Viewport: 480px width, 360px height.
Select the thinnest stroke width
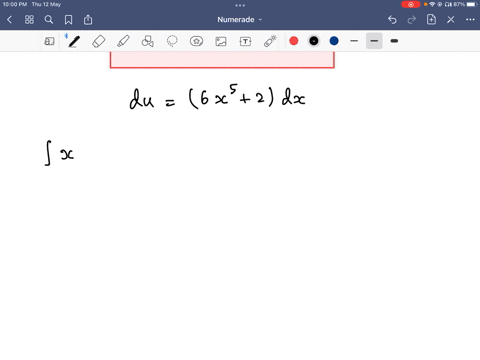[x=354, y=41]
